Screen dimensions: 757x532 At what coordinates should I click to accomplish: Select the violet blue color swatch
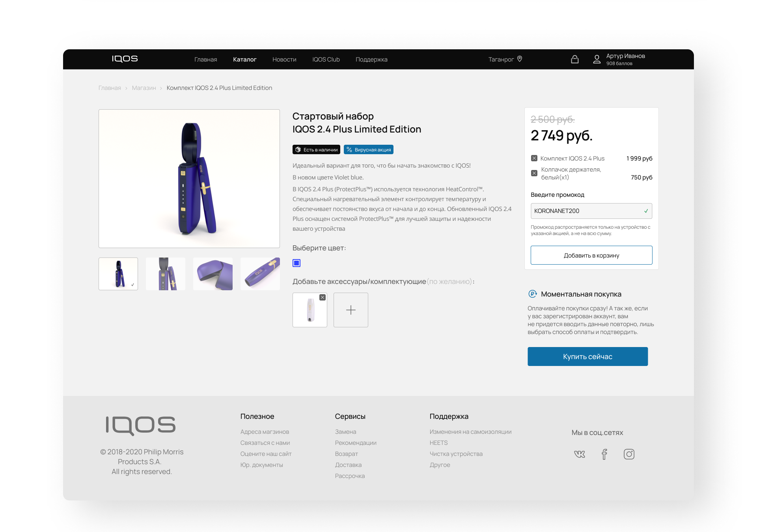point(296,263)
